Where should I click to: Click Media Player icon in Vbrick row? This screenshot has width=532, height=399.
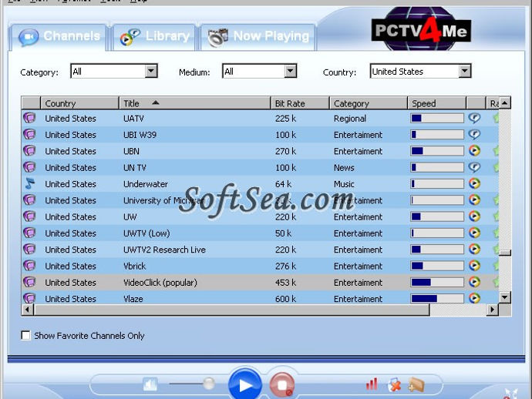click(474, 266)
